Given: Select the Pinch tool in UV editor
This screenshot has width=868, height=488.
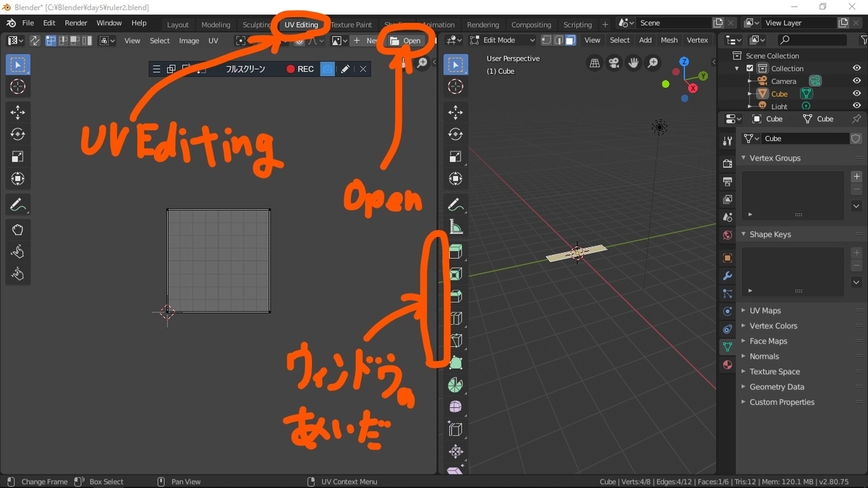Looking at the screenshot, I should (18, 274).
